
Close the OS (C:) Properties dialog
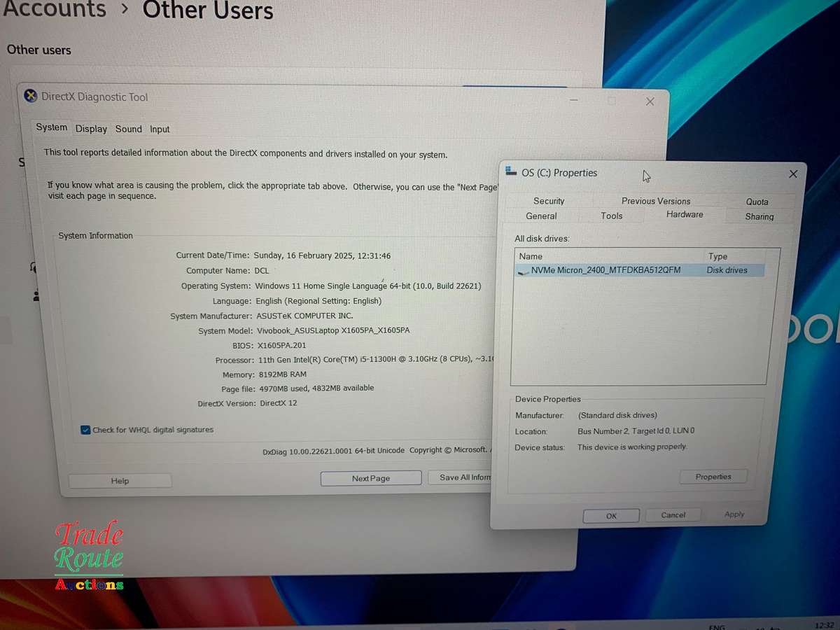(x=792, y=174)
